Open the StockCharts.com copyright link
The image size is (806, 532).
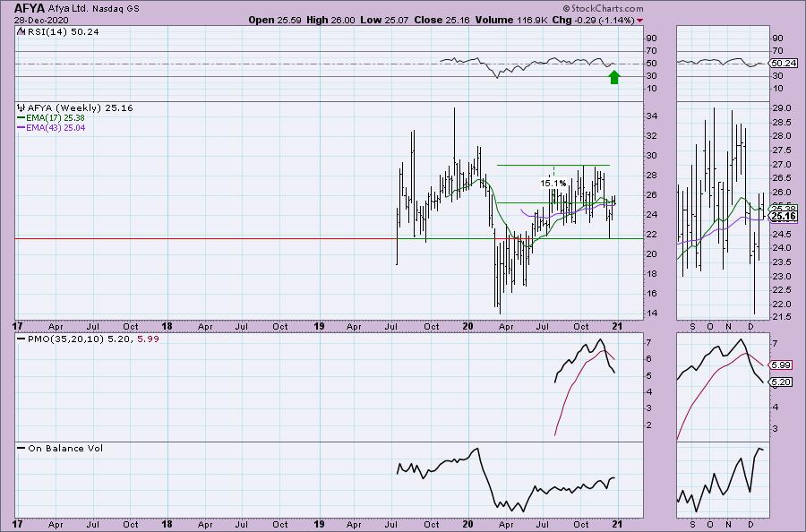603,8
